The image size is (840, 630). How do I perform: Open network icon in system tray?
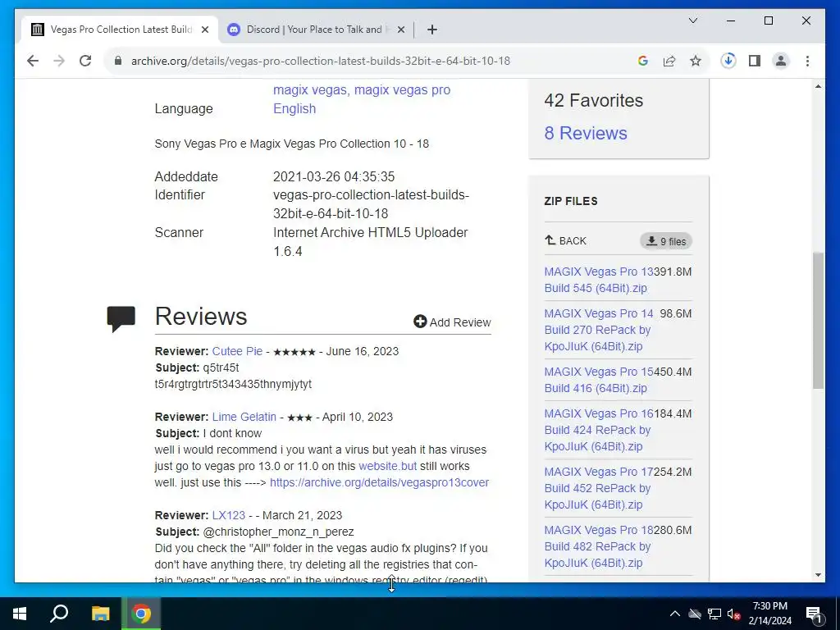pos(714,614)
